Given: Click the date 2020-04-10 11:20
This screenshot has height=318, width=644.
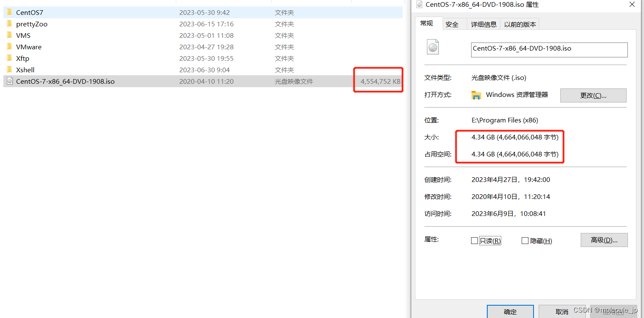Looking at the screenshot, I should click(206, 81).
